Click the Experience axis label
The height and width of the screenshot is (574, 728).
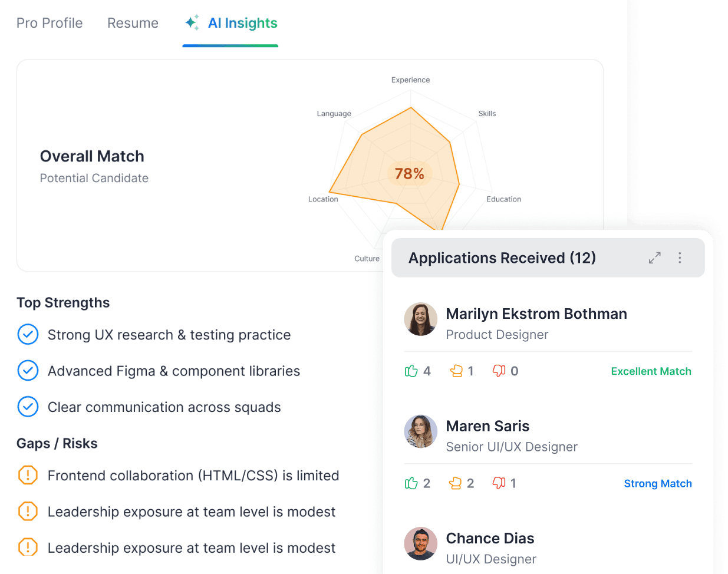pos(410,80)
